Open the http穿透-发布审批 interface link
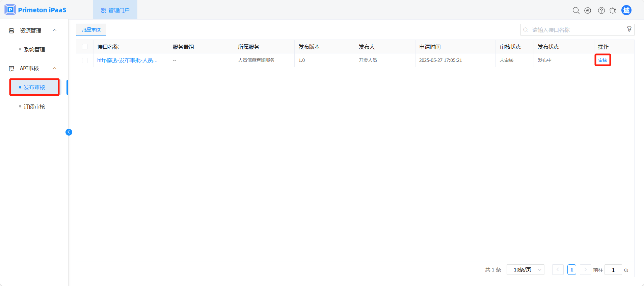Viewport: 644px width, 286px height. tap(127, 61)
